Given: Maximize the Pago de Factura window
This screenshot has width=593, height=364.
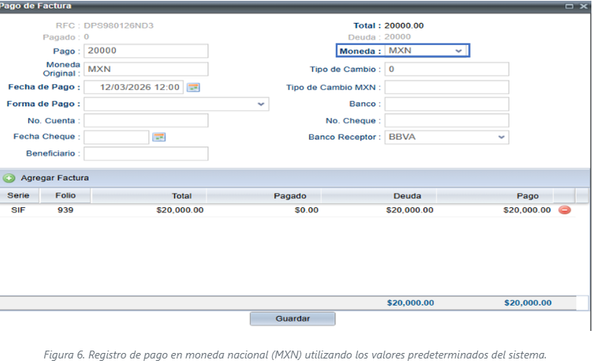Looking at the screenshot, I should pos(570,6).
